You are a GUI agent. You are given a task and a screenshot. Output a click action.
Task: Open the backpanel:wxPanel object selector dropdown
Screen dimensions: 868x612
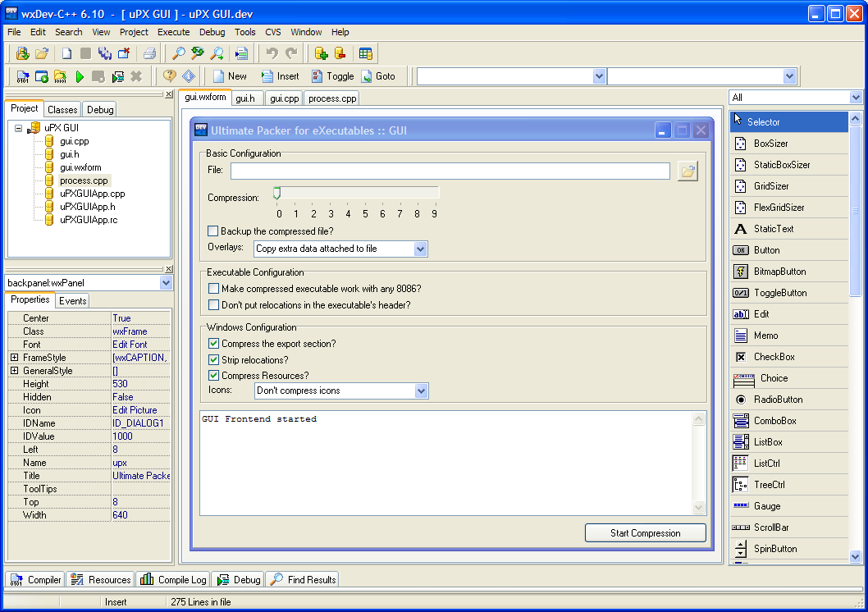166,283
